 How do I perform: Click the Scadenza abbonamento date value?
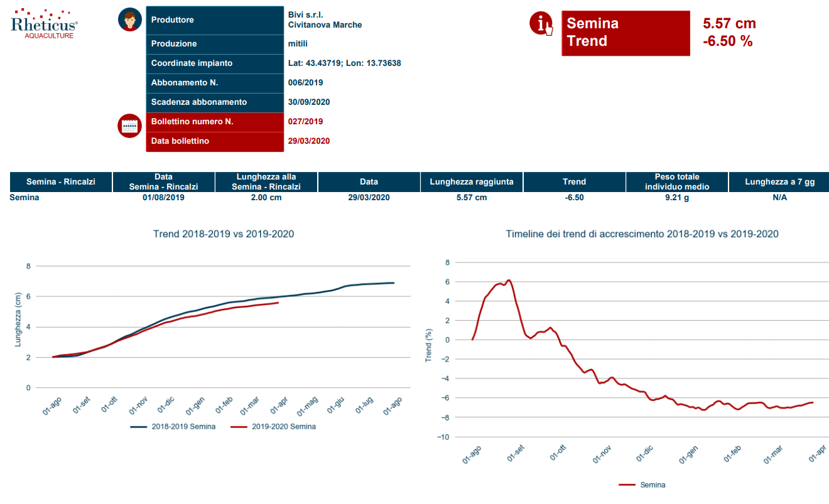(x=309, y=102)
